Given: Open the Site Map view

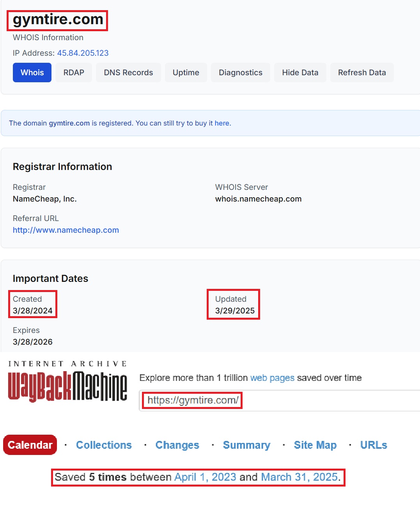Looking at the screenshot, I should (315, 445).
